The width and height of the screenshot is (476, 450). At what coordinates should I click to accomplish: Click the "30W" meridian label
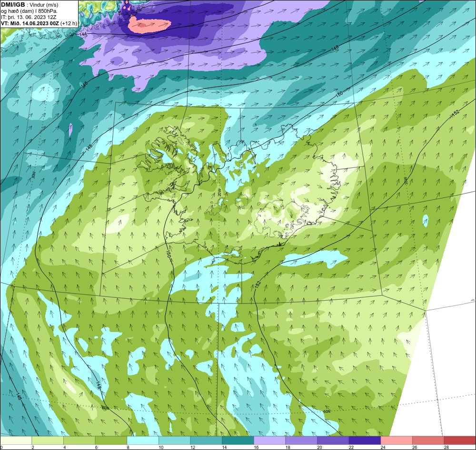(x=33, y=175)
